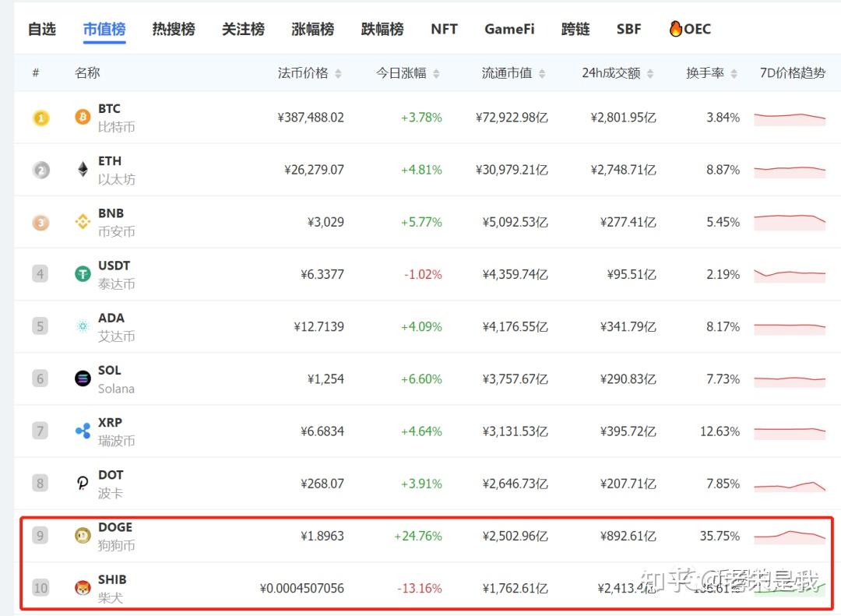Click the BNB coin logo icon
The height and width of the screenshot is (616, 841).
point(83,222)
